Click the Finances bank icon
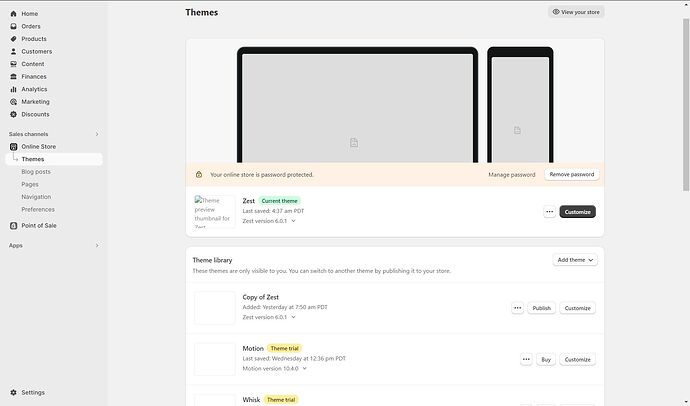Image resolution: width=690 pixels, height=406 pixels. point(13,77)
